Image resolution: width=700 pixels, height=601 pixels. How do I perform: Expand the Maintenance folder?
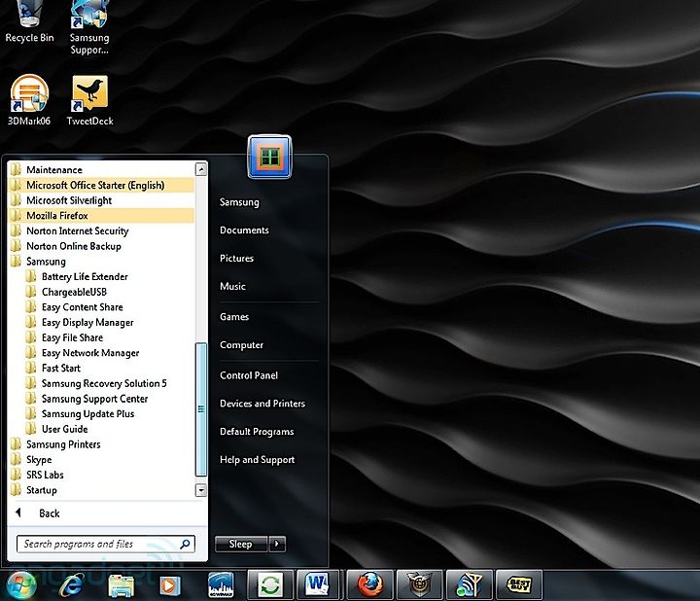(101, 169)
